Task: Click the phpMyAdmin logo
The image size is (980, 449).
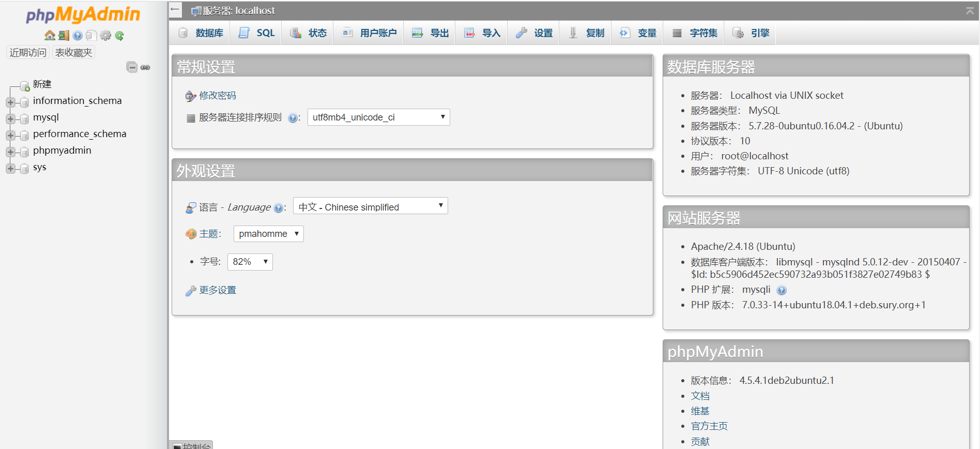Action: (x=83, y=14)
